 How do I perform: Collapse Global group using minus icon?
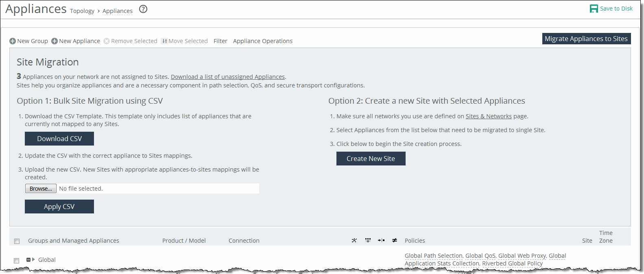[x=28, y=259]
